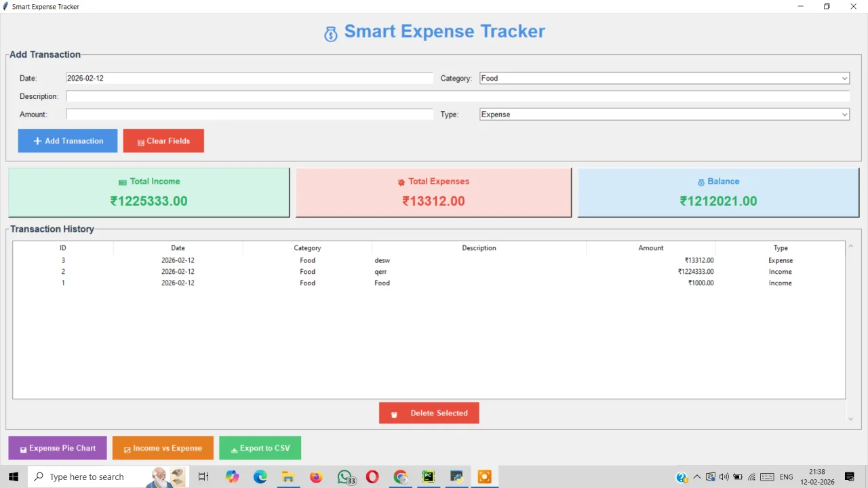Focus the Date input field
Screen dimensions: 868x488
(250, 79)
